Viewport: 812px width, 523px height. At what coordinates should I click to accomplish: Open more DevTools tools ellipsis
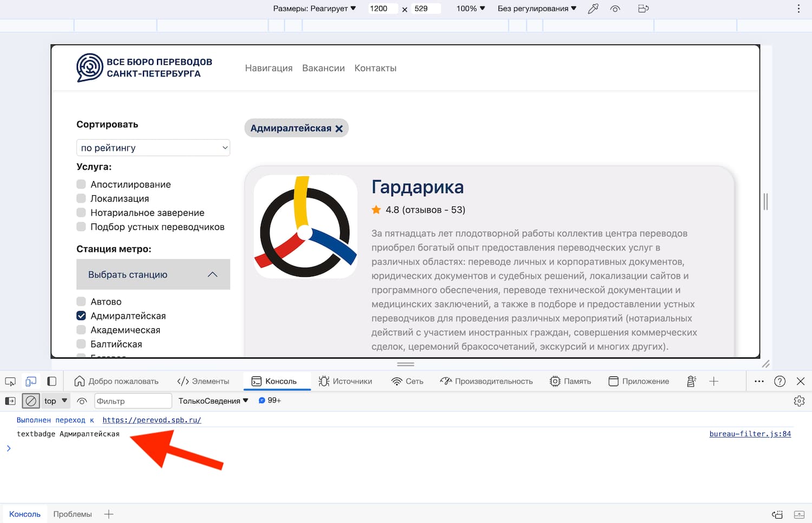pos(759,381)
